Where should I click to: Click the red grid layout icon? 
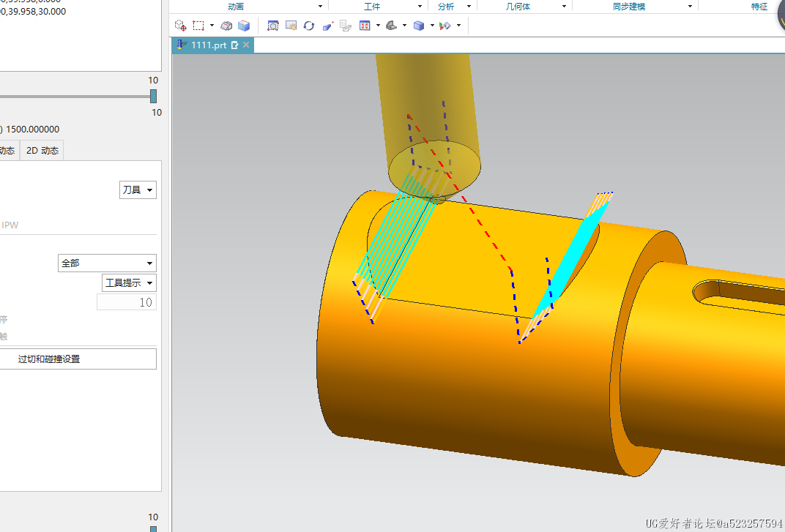[365, 26]
